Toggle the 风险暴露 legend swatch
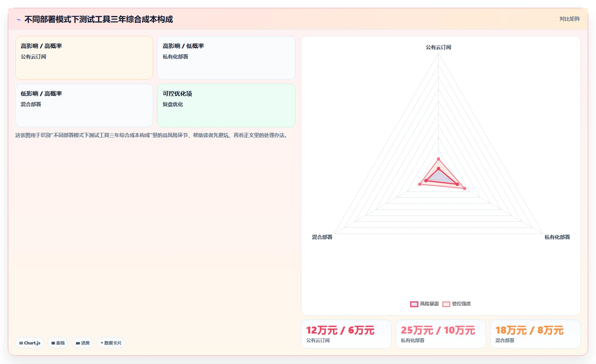596x364 pixels. click(414, 304)
